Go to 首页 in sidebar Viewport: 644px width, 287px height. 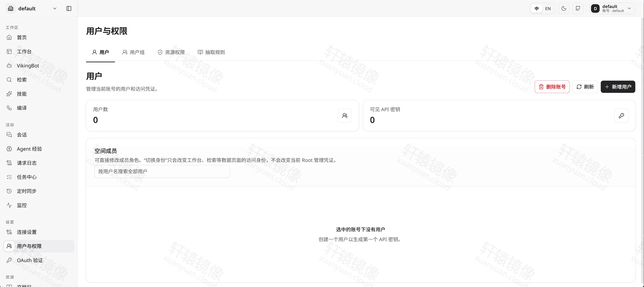(39, 38)
